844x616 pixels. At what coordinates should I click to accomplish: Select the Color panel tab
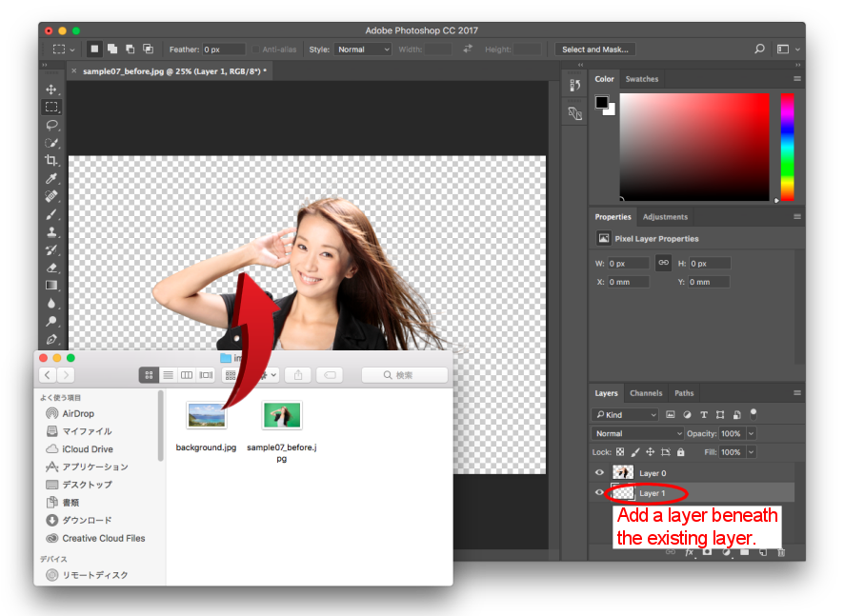604,79
